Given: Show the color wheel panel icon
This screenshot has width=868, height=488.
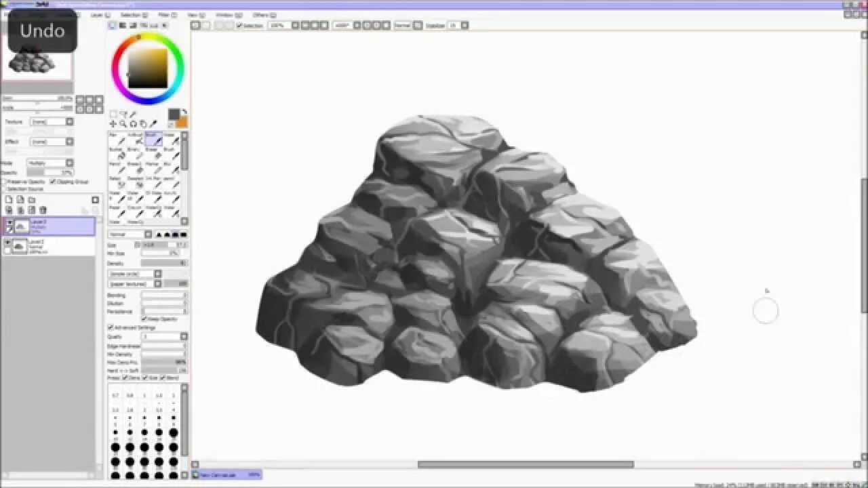Looking at the screenshot, I should (x=113, y=25).
